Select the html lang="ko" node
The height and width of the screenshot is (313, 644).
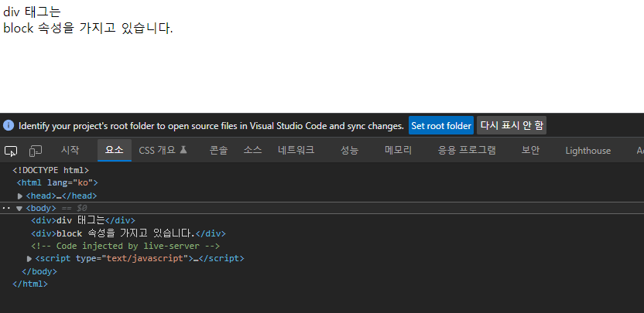point(57,182)
